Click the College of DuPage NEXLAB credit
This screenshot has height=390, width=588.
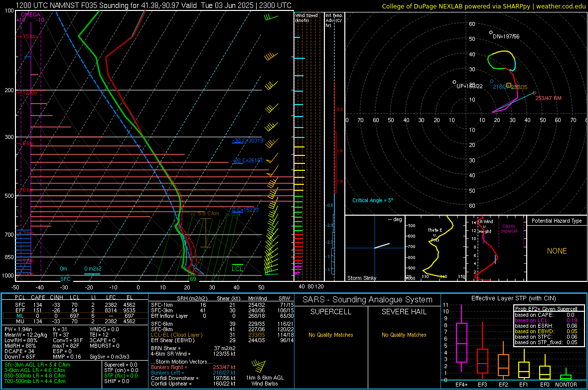pyautogui.click(x=484, y=6)
